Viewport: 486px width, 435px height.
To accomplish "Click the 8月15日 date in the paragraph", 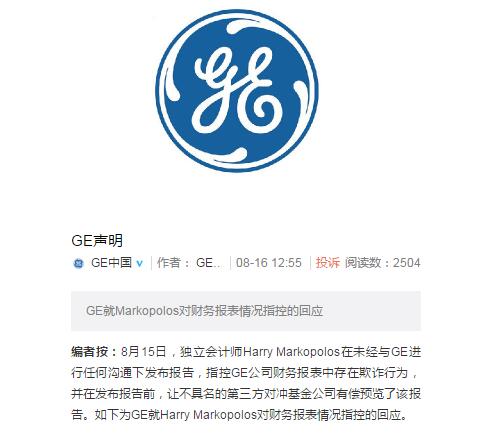I will point(144,352).
